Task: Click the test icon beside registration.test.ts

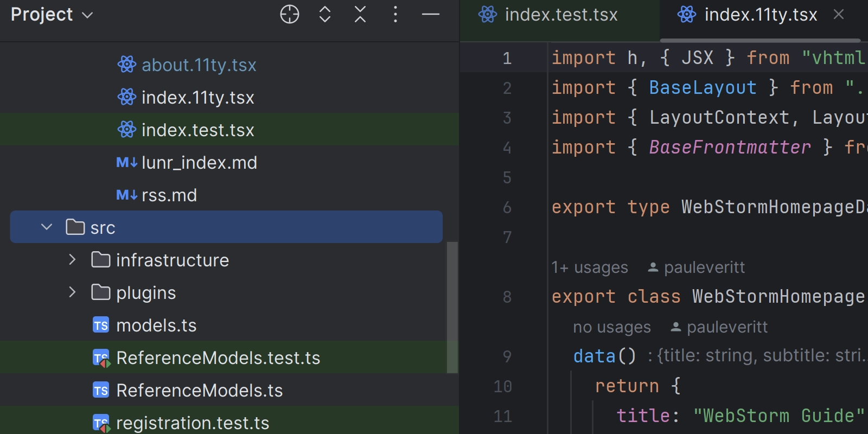Action: [101, 423]
